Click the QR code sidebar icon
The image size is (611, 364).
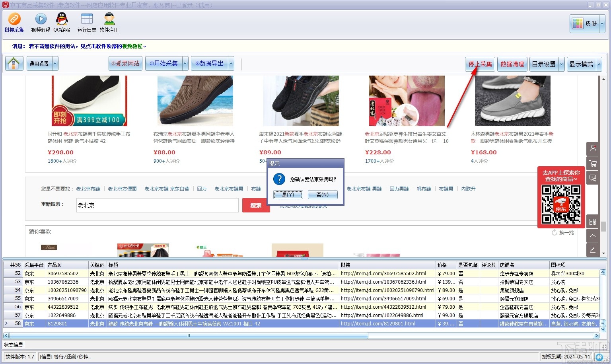pos(593,222)
